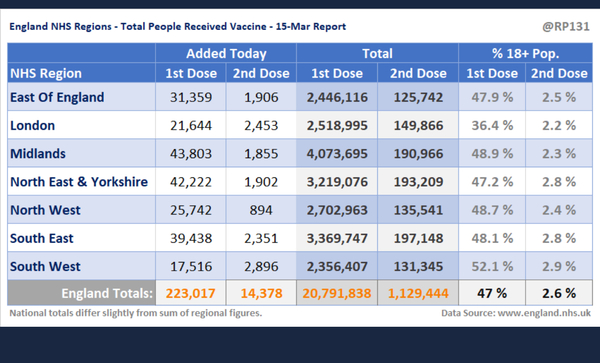Select North East & Yorkshire total 3,219,076
Screen dimensions: 600x363
pyautogui.click(x=337, y=182)
